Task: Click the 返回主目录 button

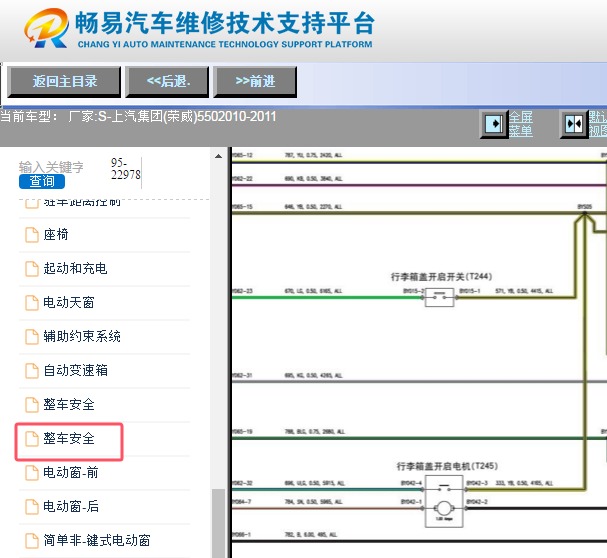Action: pos(64,82)
